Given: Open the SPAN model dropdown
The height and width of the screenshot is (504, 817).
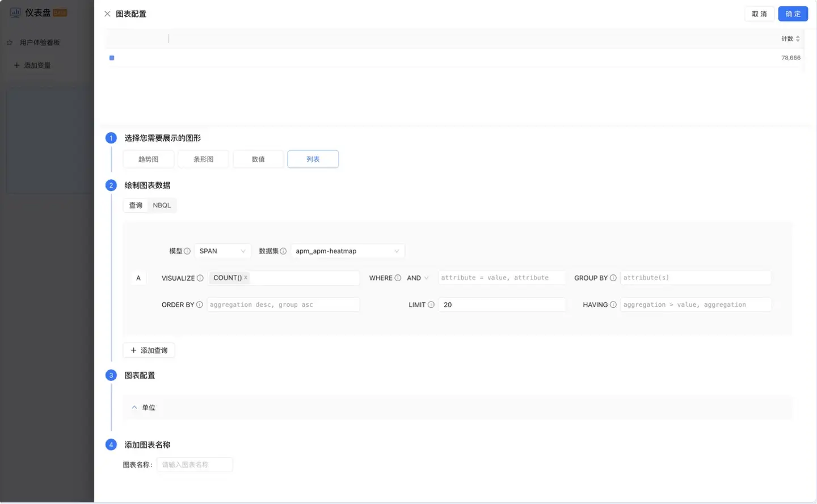Looking at the screenshot, I should tap(222, 251).
